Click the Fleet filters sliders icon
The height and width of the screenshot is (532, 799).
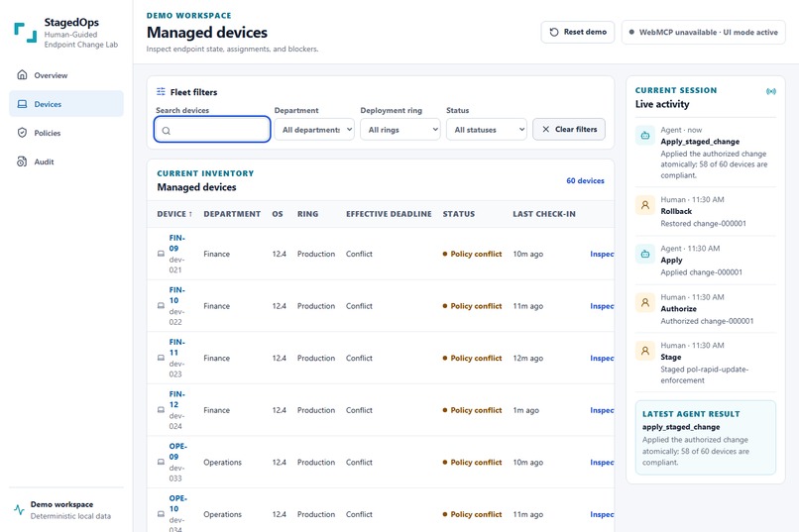click(x=161, y=91)
